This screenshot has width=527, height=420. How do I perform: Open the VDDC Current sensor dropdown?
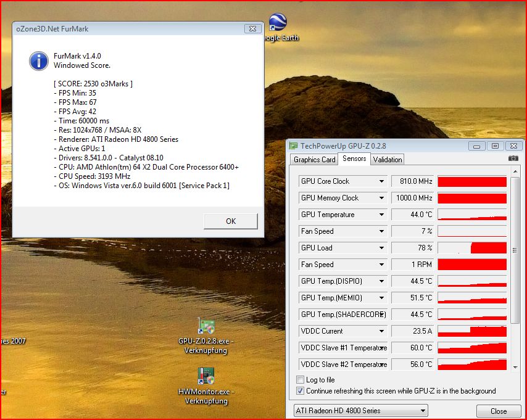(x=381, y=331)
